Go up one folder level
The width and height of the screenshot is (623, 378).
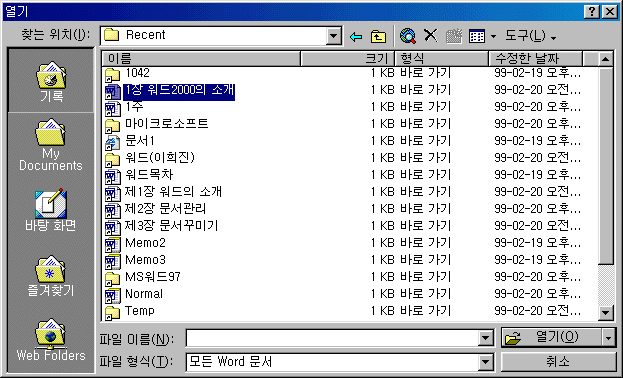tap(378, 37)
